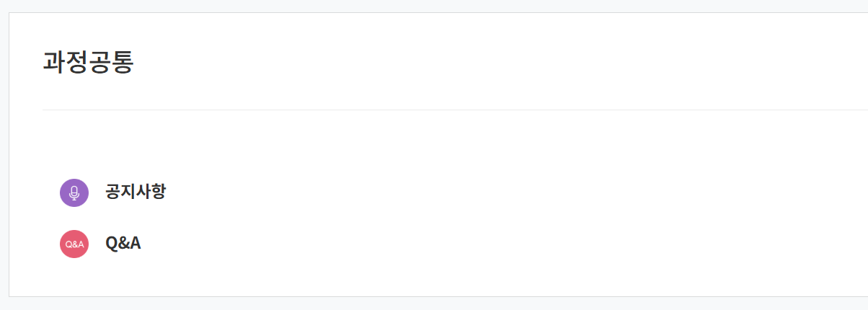Image resolution: width=868 pixels, height=310 pixels.
Task: Click the purple microphone announcement icon
Action: (74, 192)
